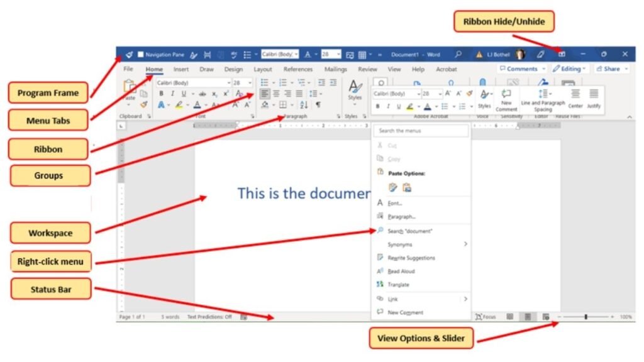
Task: Click the Sort icon in Paragraph group
Action: (x=304, y=105)
